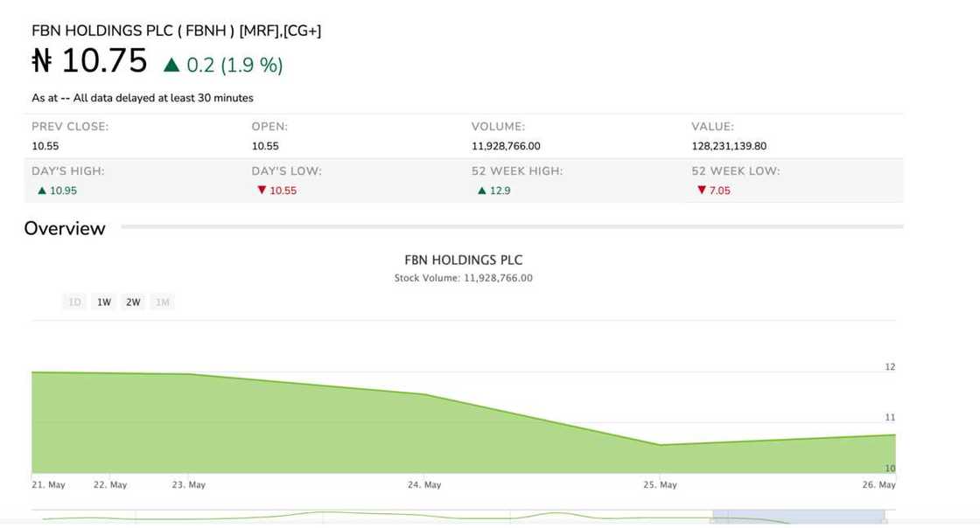
Task: Click the Overview section heading
Action: [x=65, y=228]
